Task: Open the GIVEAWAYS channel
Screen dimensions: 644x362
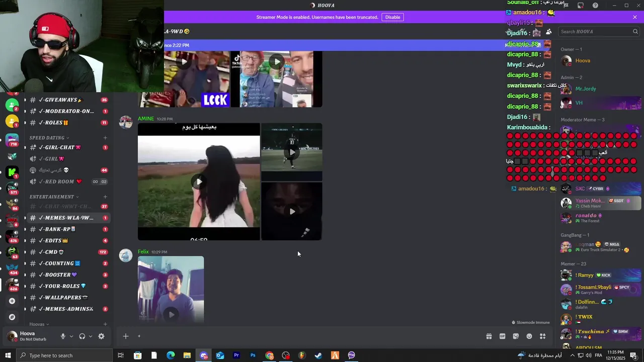Action: point(68,100)
